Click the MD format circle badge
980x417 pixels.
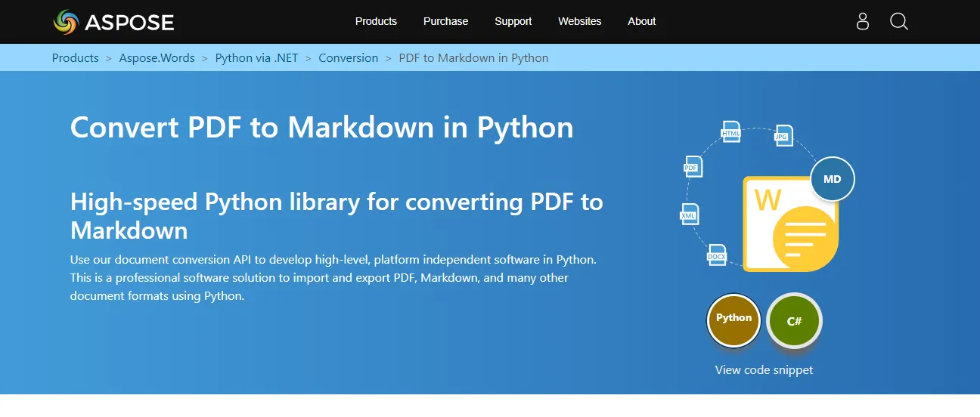tap(833, 180)
